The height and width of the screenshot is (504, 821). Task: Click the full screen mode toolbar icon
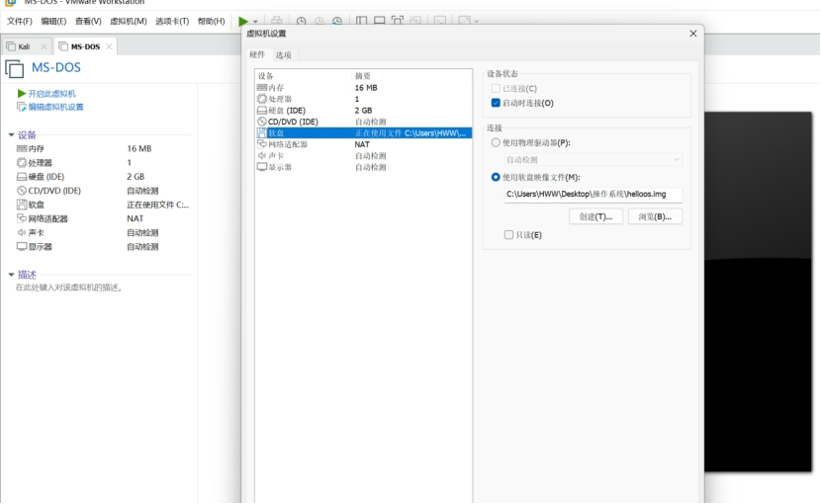[x=398, y=21]
